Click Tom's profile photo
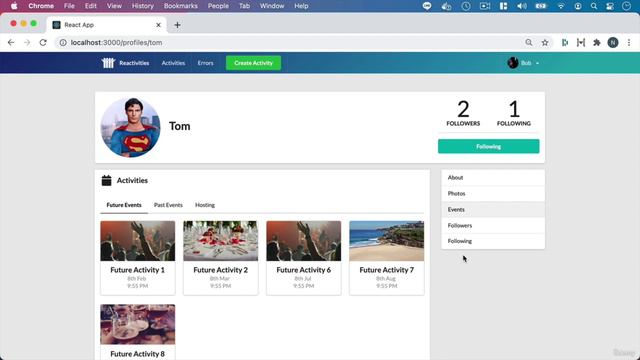Image resolution: width=640 pixels, height=360 pixels. 131,127
